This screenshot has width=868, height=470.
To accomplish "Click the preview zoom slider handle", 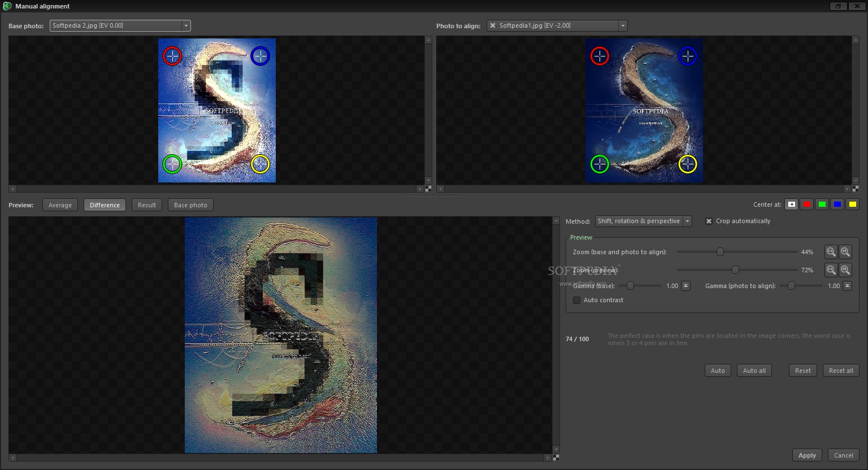I will pyautogui.click(x=735, y=270).
